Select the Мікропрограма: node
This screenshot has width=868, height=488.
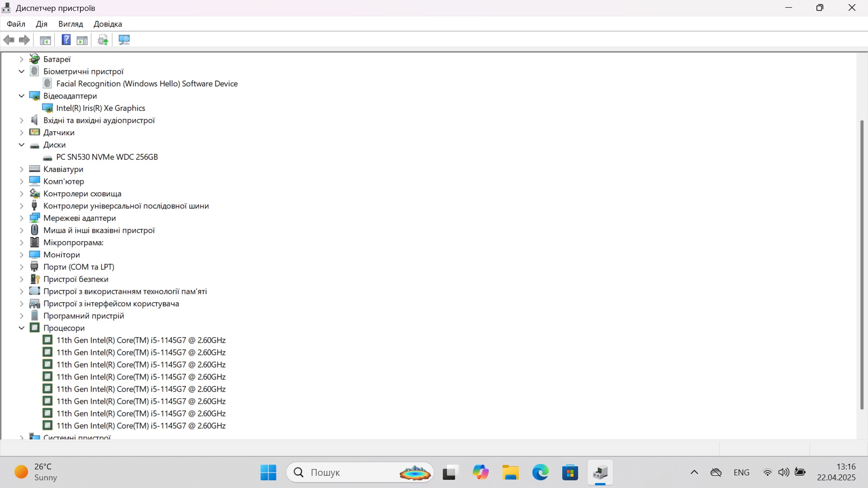[x=73, y=242]
